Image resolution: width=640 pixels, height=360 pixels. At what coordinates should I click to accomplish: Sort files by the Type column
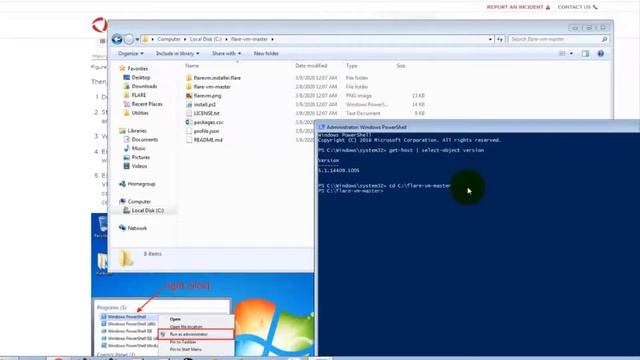coord(351,66)
